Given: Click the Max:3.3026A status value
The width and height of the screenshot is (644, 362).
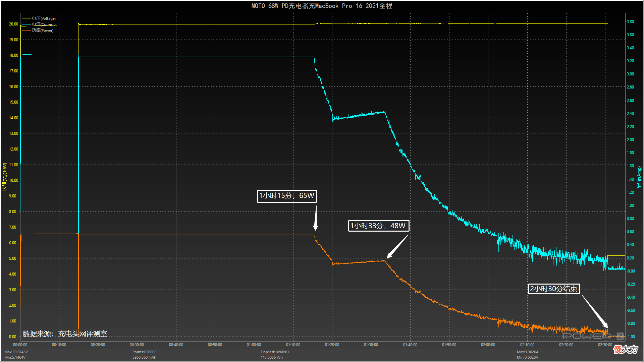Looking at the screenshot, I should click(x=528, y=352).
